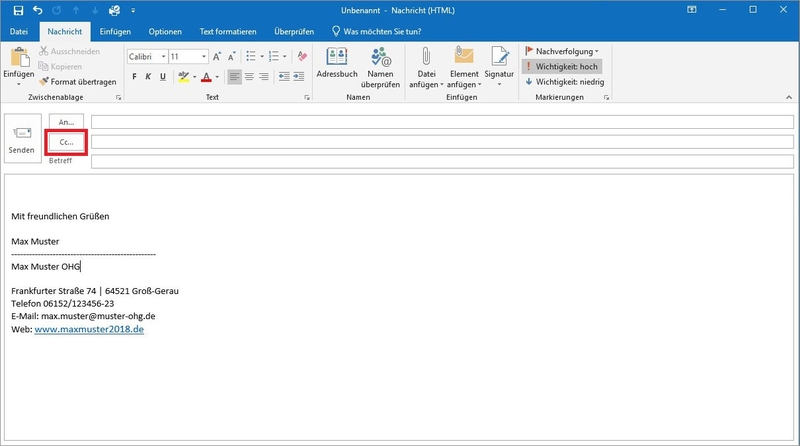Center the text
Screen dimensions: 800x446
(249, 77)
